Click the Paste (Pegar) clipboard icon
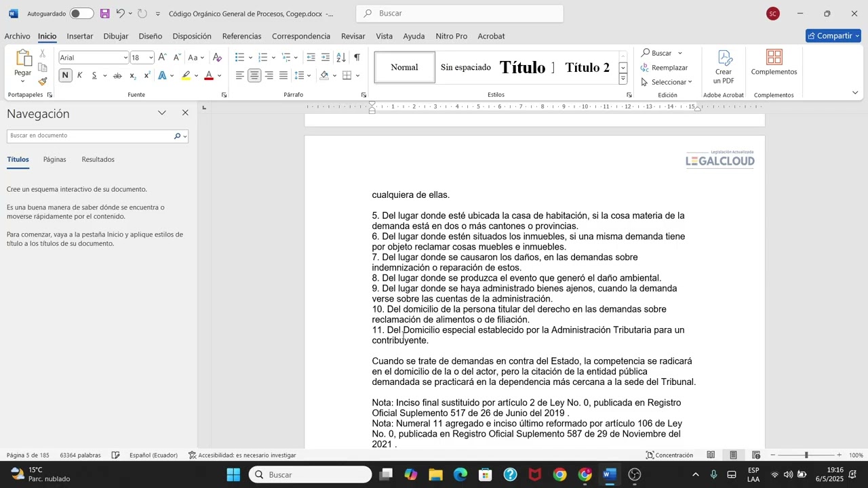This screenshot has width=868, height=488. [x=23, y=58]
